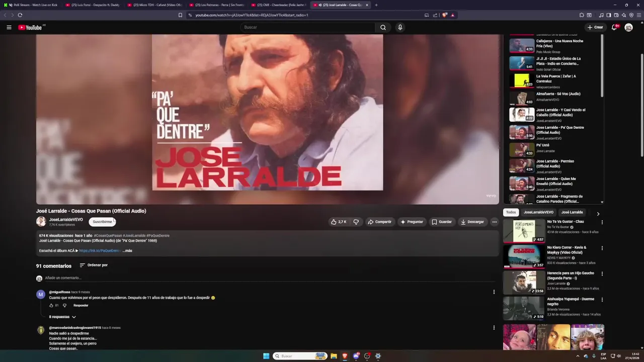This screenshot has width=644, height=362.
Task: Open Brave Rewards triangle icon
Action: 452,15
